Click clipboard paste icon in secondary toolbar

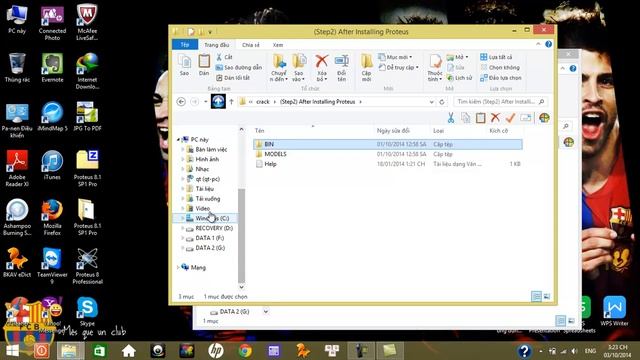(x=480, y=118)
